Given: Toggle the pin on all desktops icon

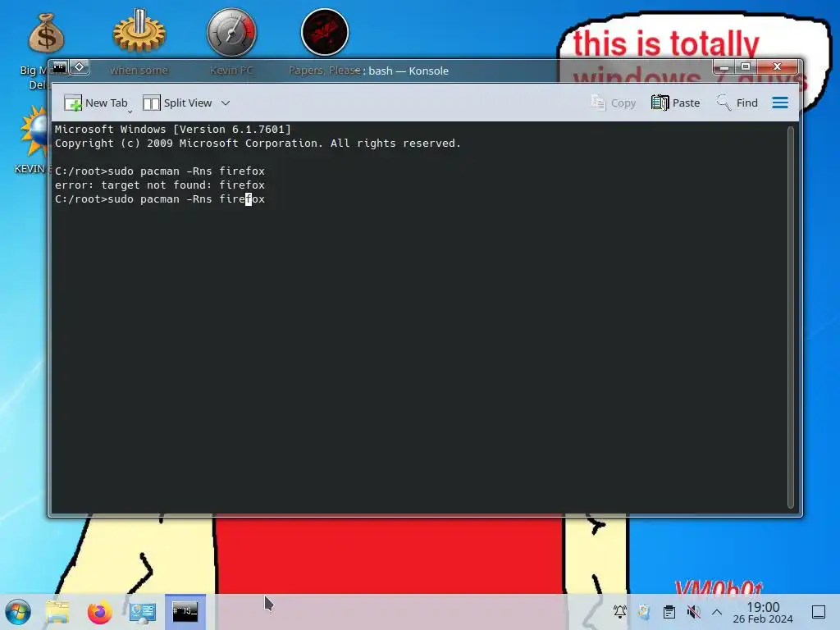Looking at the screenshot, I should pos(80,67).
